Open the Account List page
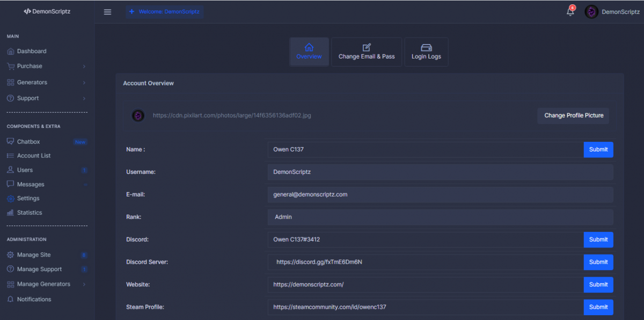 click(33, 156)
